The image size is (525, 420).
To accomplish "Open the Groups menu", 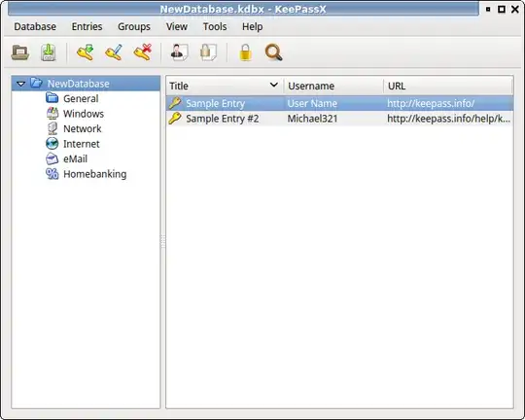I will [x=134, y=26].
